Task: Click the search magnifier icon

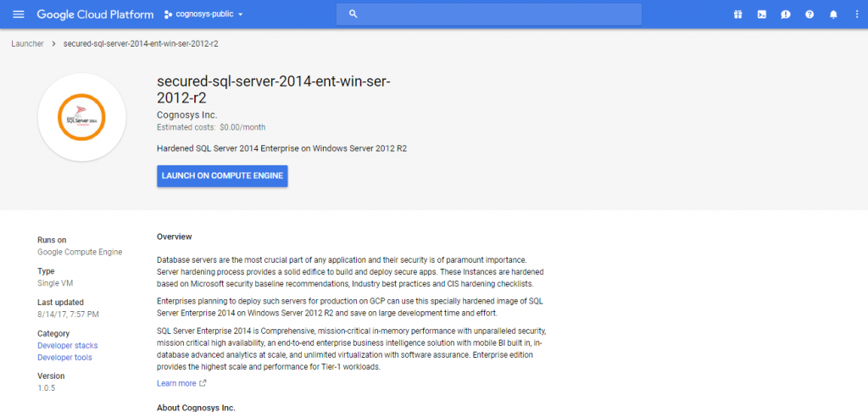Action: pyautogui.click(x=353, y=14)
